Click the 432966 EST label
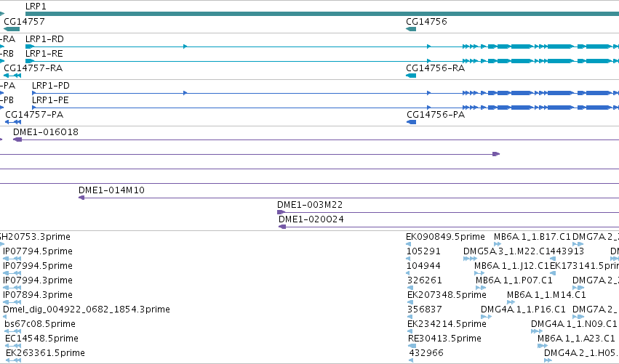Image resolution: width=619 pixels, height=364 pixels. 426,353
